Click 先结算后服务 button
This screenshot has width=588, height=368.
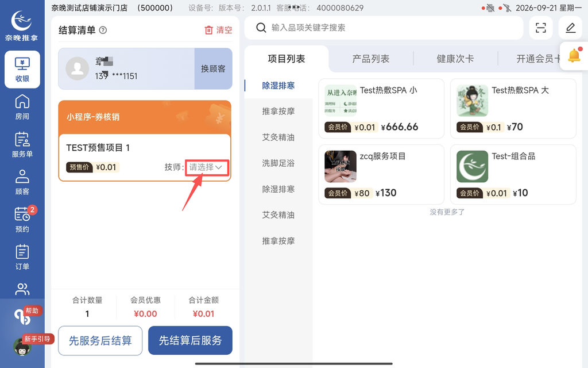(x=190, y=340)
